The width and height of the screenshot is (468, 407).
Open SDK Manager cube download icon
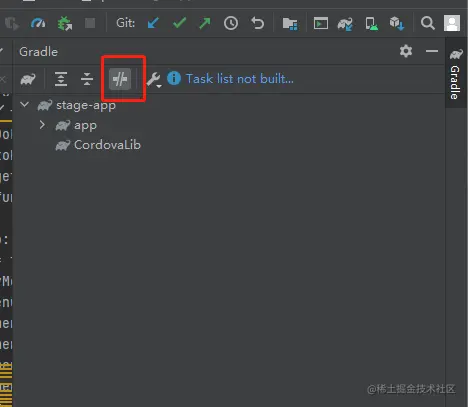[x=397, y=24]
